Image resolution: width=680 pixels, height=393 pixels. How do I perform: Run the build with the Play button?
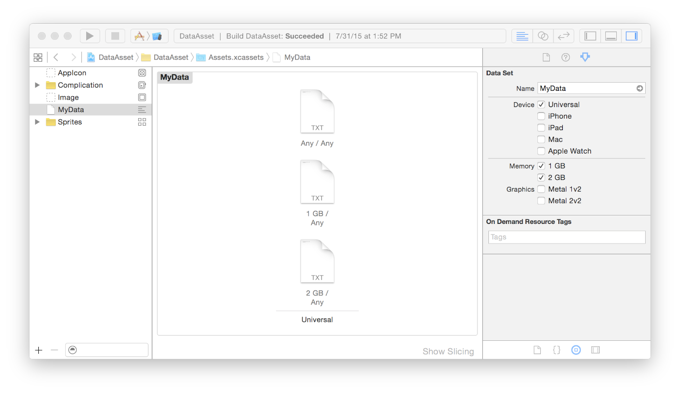pos(89,36)
